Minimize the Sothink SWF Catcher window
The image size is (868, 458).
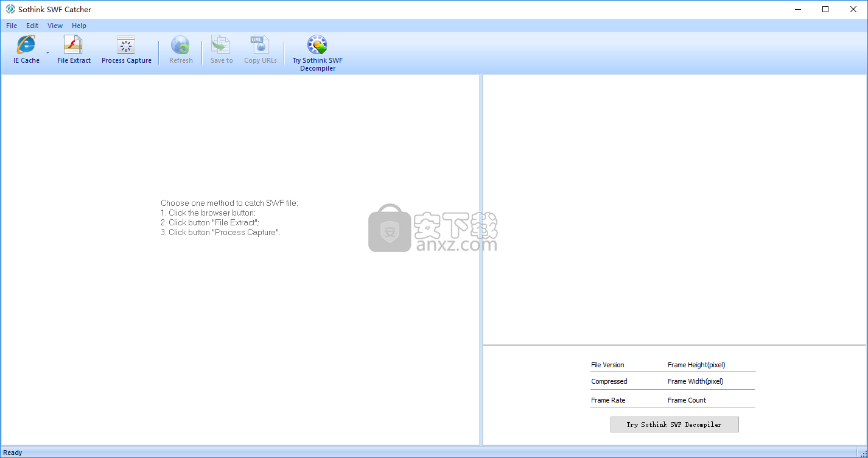(797, 9)
